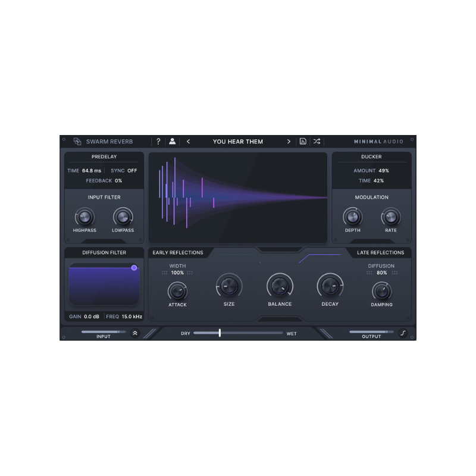
Task: Open the preset browser labeled YOU HEAR THEM
Action: [238, 141]
